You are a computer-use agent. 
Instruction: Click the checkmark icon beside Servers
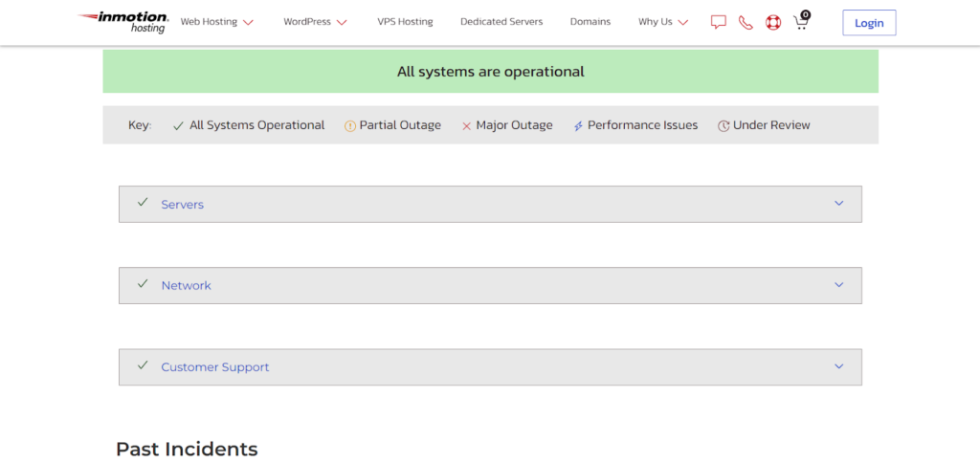[143, 203]
